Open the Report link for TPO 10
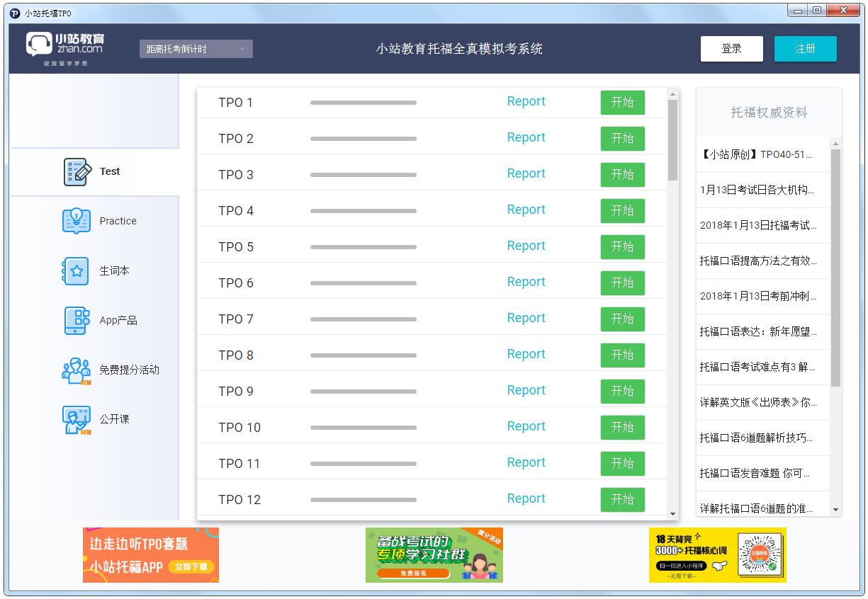The width and height of the screenshot is (868, 599). point(526,426)
